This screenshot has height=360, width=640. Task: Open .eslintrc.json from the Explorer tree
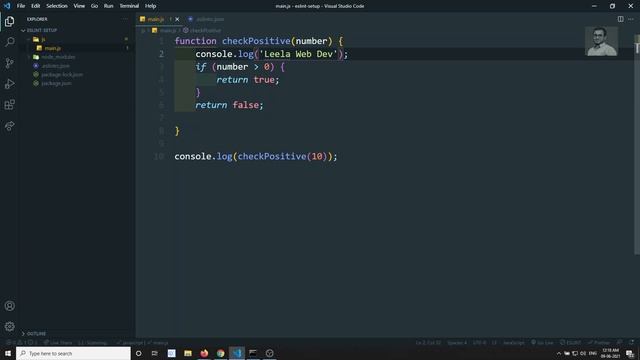[56, 66]
